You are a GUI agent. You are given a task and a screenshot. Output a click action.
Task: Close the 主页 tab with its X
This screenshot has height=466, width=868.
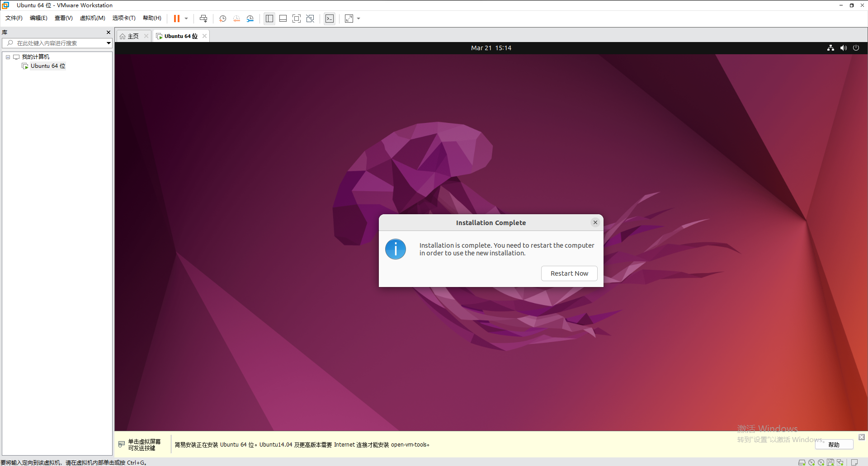pyautogui.click(x=146, y=36)
